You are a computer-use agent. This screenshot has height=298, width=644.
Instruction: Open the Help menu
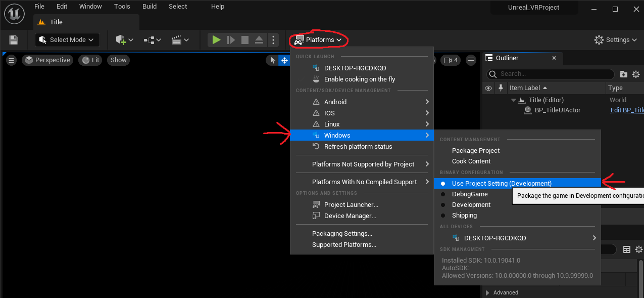pyautogui.click(x=218, y=7)
